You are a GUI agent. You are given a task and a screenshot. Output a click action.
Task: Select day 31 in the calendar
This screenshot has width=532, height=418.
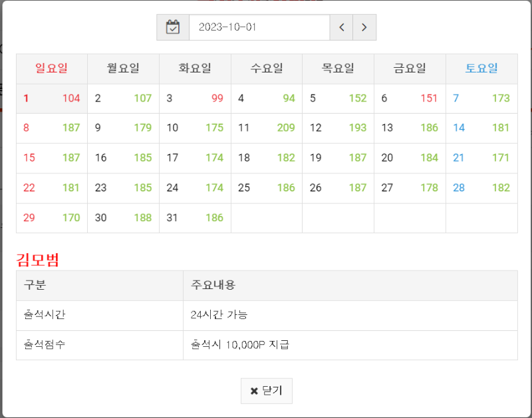pos(195,217)
